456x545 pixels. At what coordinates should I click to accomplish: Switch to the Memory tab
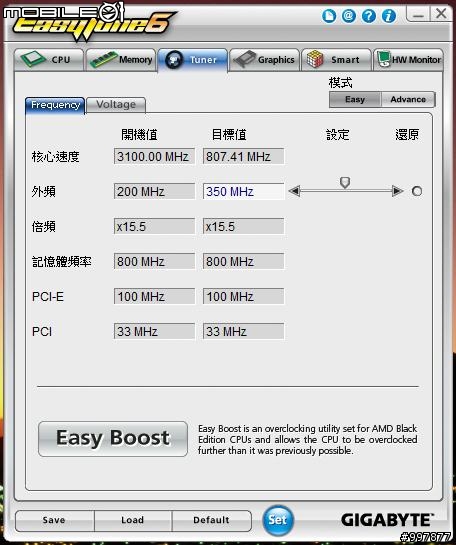[121, 60]
